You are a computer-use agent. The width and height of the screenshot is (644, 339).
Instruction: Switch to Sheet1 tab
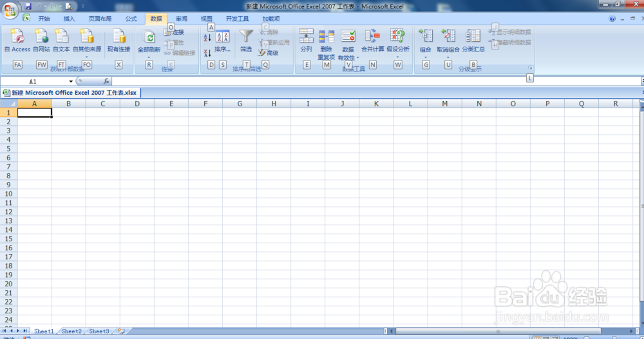[44, 331]
